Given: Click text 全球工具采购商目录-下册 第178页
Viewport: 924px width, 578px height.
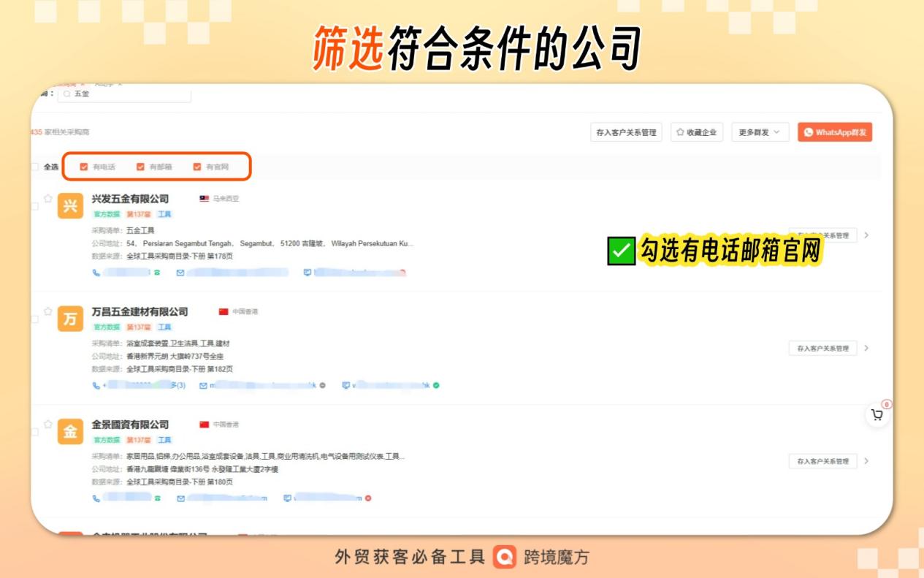Looking at the screenshot, I should tap(180, 256).
